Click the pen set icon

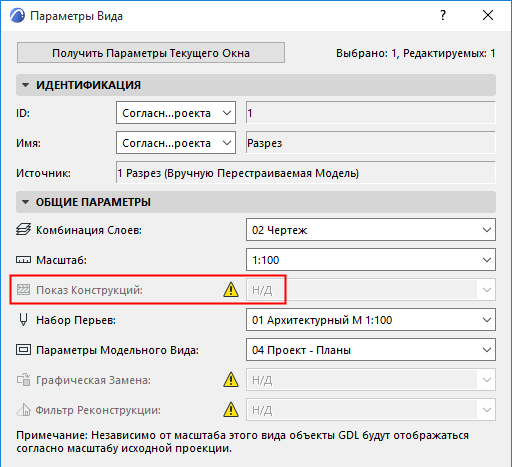[x=23, y=320]
